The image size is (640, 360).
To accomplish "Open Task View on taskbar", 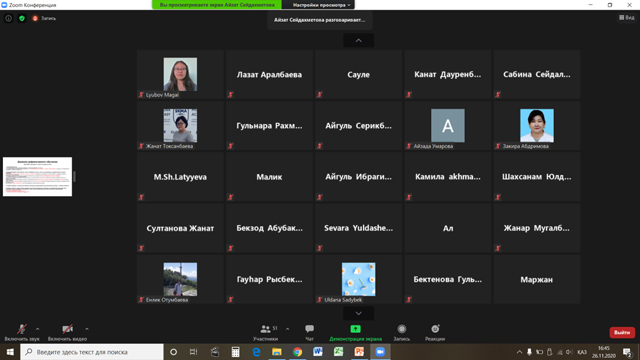I will (x=193, y=352).
